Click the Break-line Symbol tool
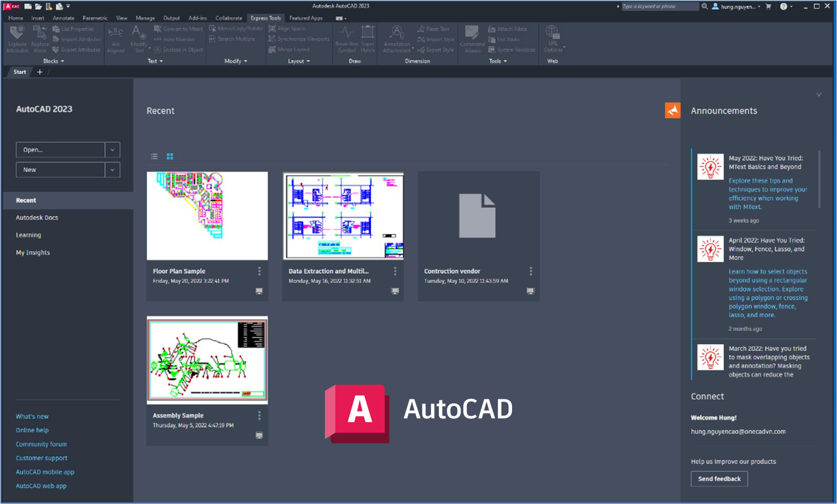 346,39
